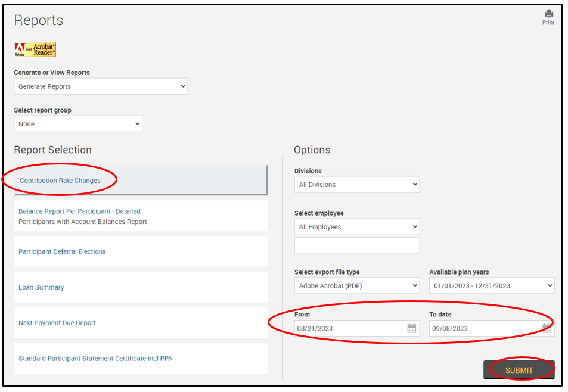Screen dimensions: 568x392
Task: Click the Print icon
Action: tap(548, 14)
